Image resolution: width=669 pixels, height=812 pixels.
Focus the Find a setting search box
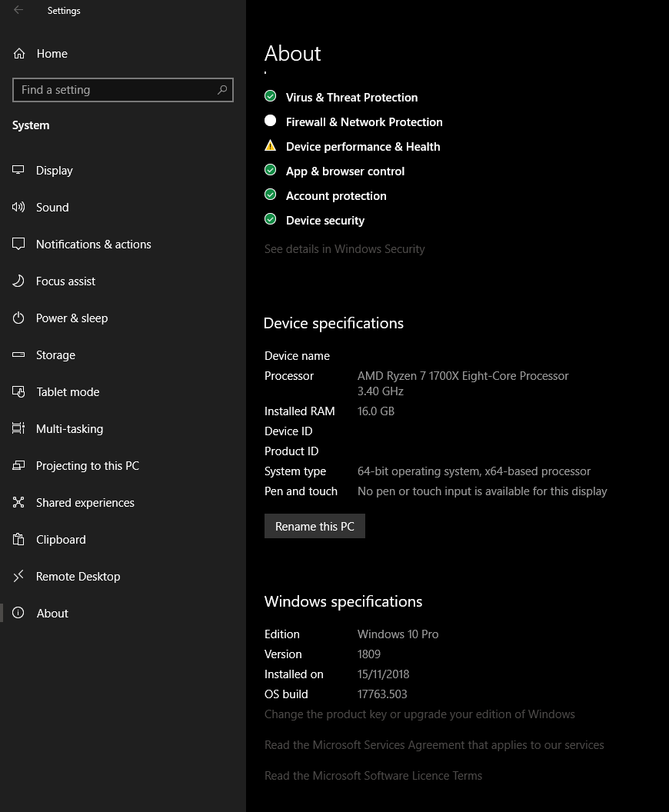pyautogui.click(x=123, y=90)
